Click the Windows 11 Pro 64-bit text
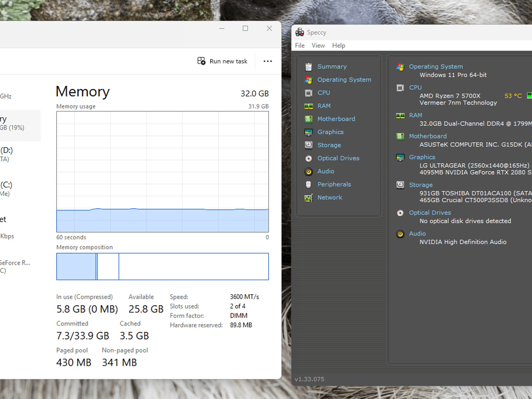Screen dimensions: 532x399 (x=453, y=75)
